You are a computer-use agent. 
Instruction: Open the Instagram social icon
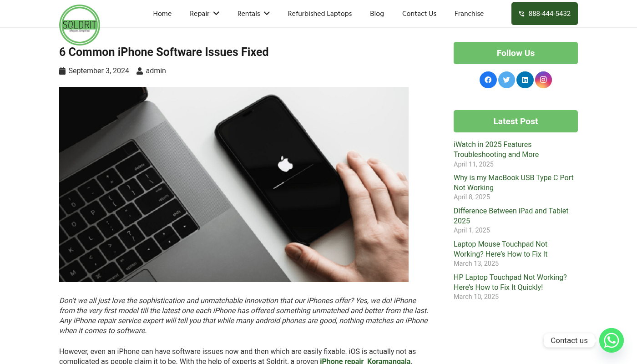click(x=543, y=80)
